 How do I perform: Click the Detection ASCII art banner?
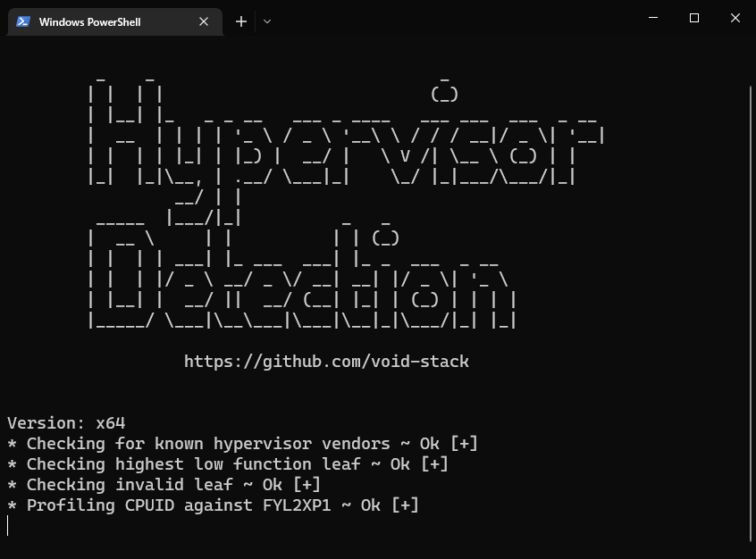302,275
